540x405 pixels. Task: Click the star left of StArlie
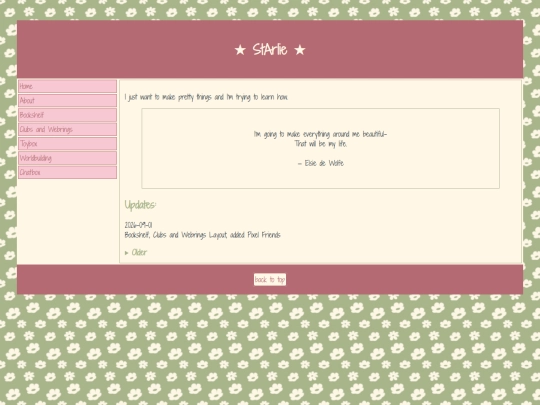[240, 50]
